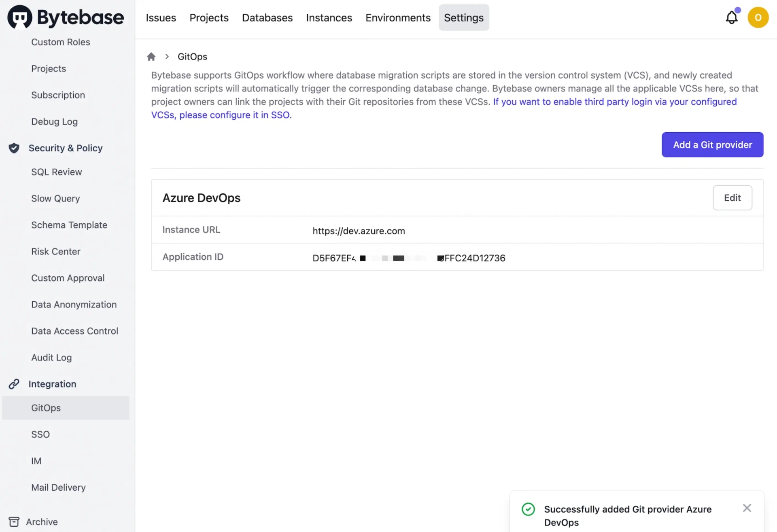Select the Settings top navigation tab
The width and height of the screenshot is (777, 532).
pyautogui.click(x=463, y=17)
